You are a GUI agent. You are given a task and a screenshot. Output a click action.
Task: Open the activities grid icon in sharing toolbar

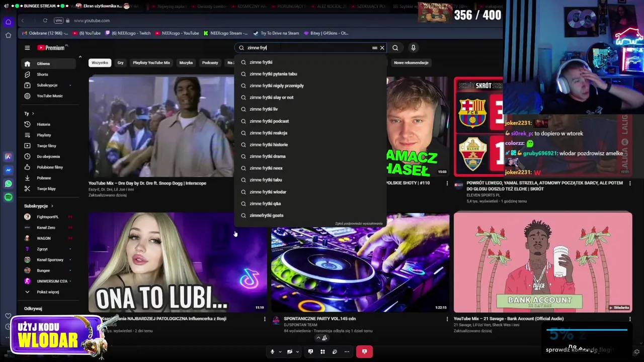point(323,351)
